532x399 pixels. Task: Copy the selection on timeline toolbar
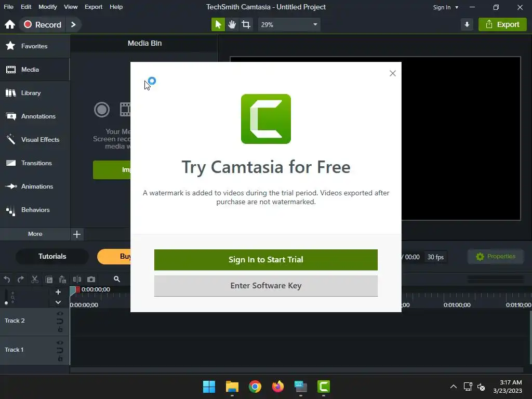click(49, 279)
